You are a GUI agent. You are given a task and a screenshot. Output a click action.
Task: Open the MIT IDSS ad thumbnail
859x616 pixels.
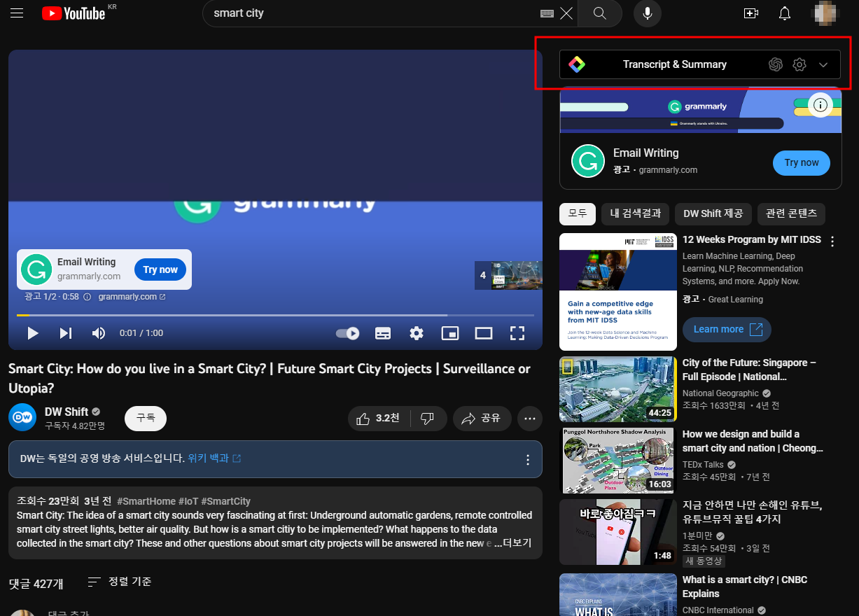pos(618,292)
